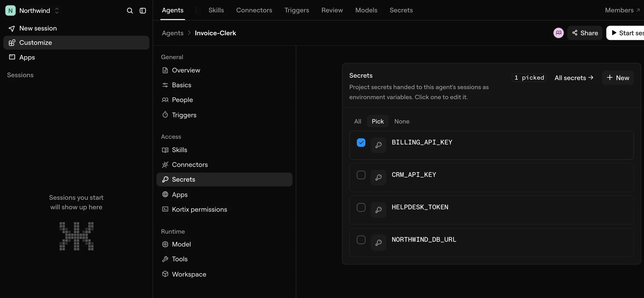Image resolution: width=644 pixels, height=298 pixels.
Task: Click the Northwind workspace avatar icon
Action: 10,11
